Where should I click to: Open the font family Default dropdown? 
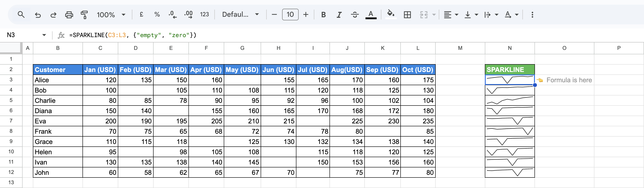click(241, 15)
